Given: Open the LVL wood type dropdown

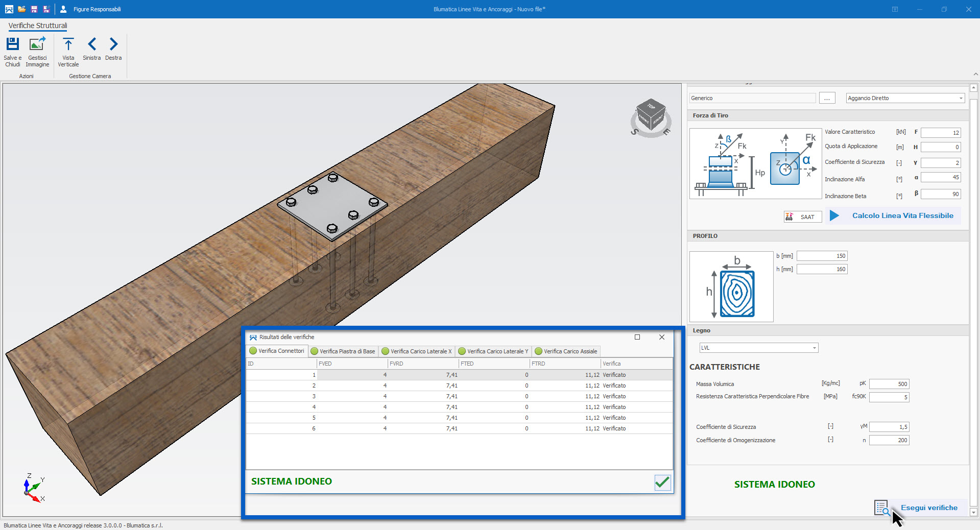Looking at the screenshot, I should [x=814, y=348].
